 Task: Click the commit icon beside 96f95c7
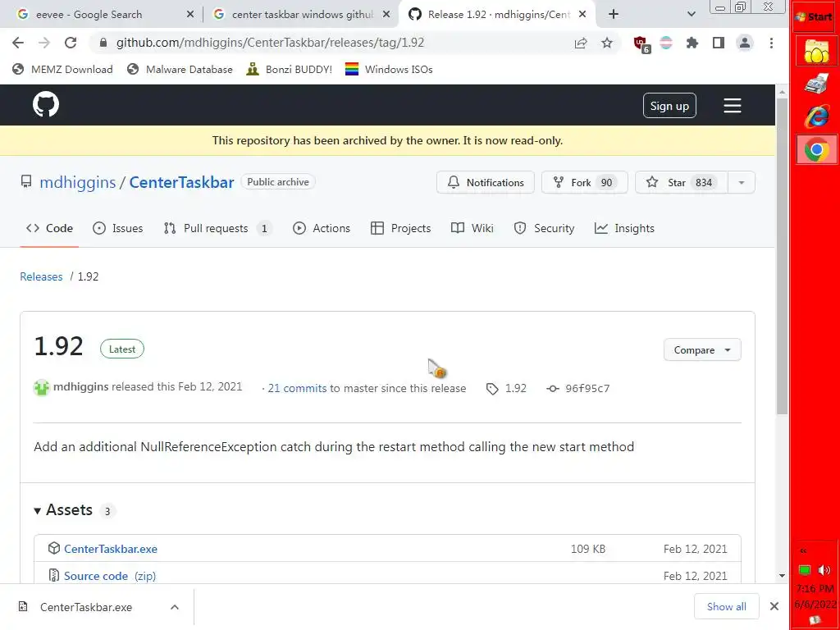[x=552, y=389]
